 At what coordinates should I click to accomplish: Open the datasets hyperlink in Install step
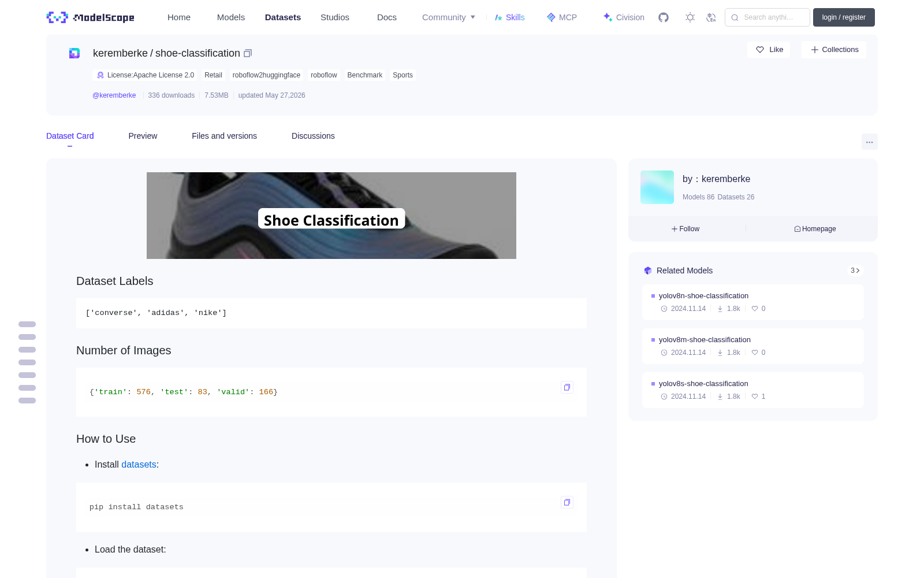(139, 465)
